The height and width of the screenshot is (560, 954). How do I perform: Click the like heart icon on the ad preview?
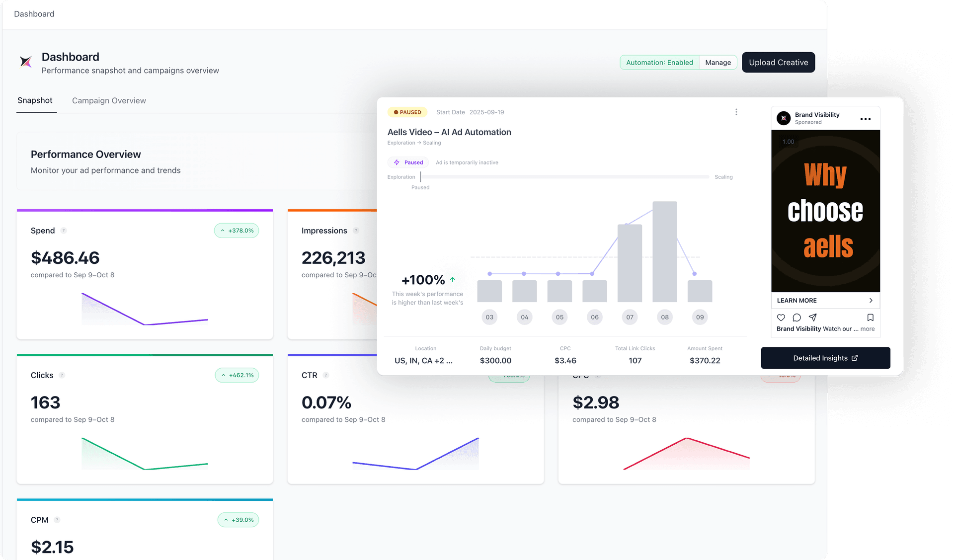(x=781, y=318)
